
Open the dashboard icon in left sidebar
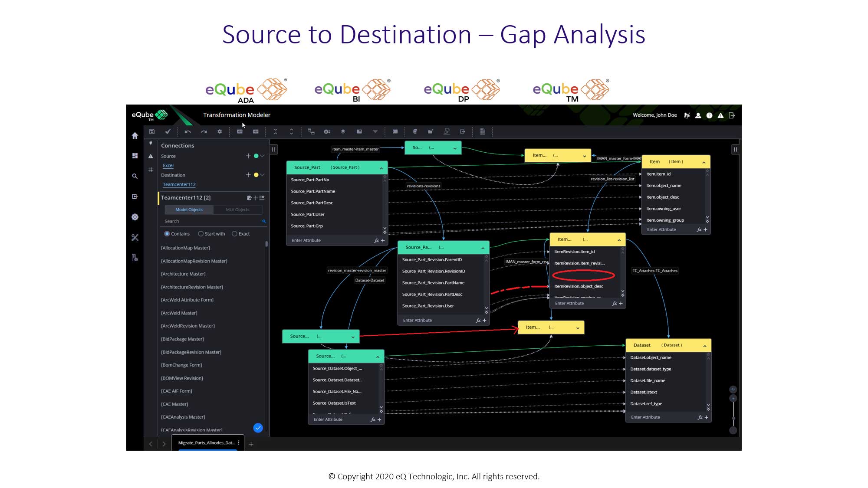coord(135,156)
